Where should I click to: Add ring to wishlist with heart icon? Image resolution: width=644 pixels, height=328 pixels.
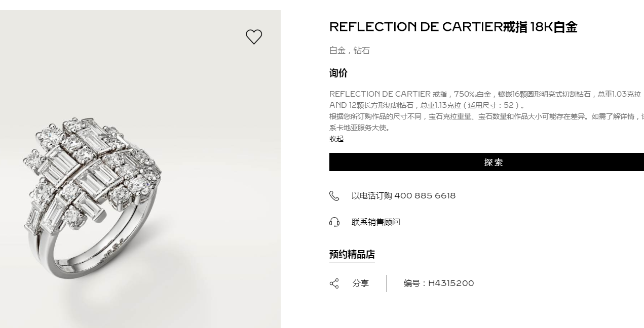pyautogui.click(x=254, y=37)
